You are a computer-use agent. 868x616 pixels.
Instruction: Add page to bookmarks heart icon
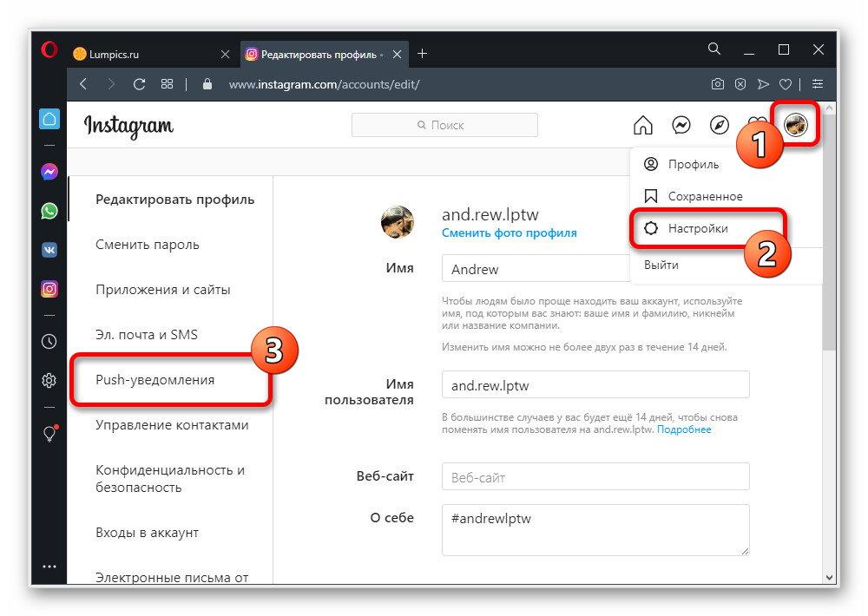(x=786, y=84)
